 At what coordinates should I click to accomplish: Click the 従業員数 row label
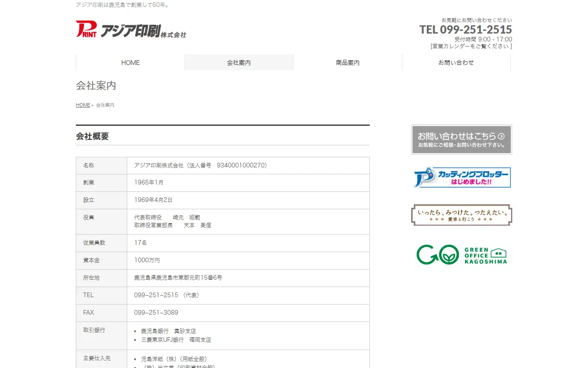click(x=94, y=242)
